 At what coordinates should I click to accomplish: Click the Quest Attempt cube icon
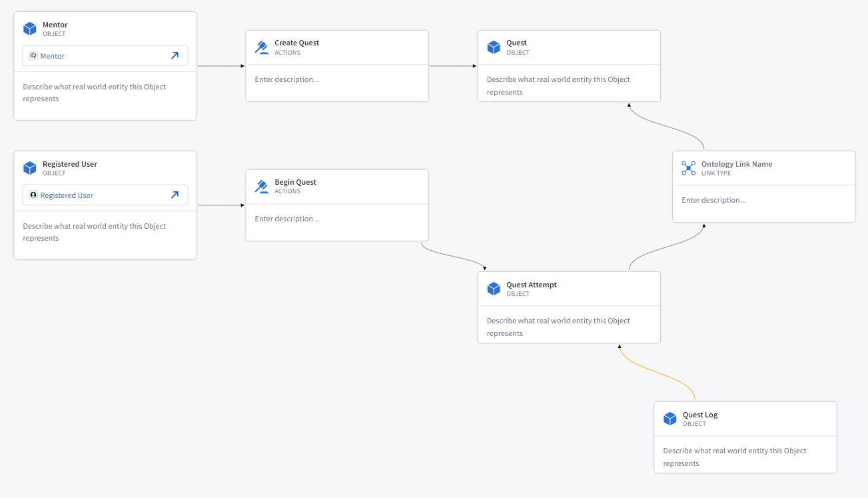[x=494, y=289]
